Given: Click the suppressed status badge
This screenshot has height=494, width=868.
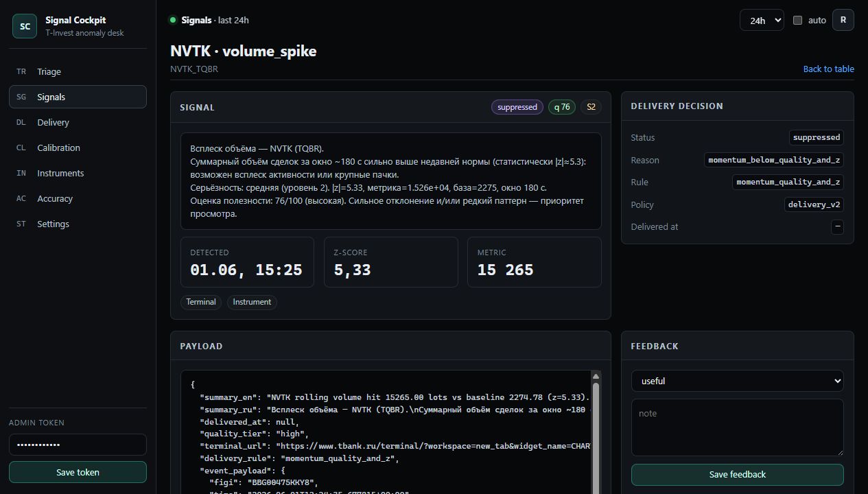Looking at the screenshot, I should 517,107.
